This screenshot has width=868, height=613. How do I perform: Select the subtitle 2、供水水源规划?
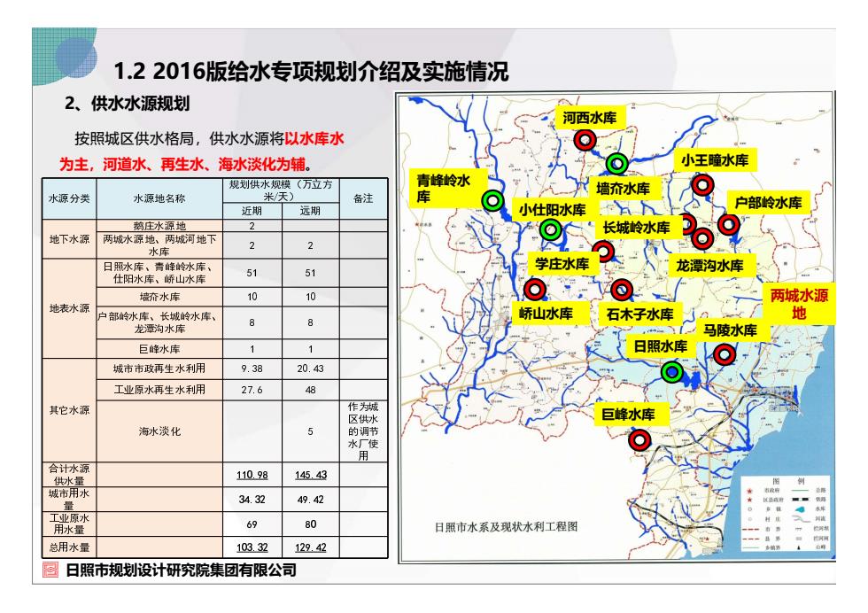point(128,104)
